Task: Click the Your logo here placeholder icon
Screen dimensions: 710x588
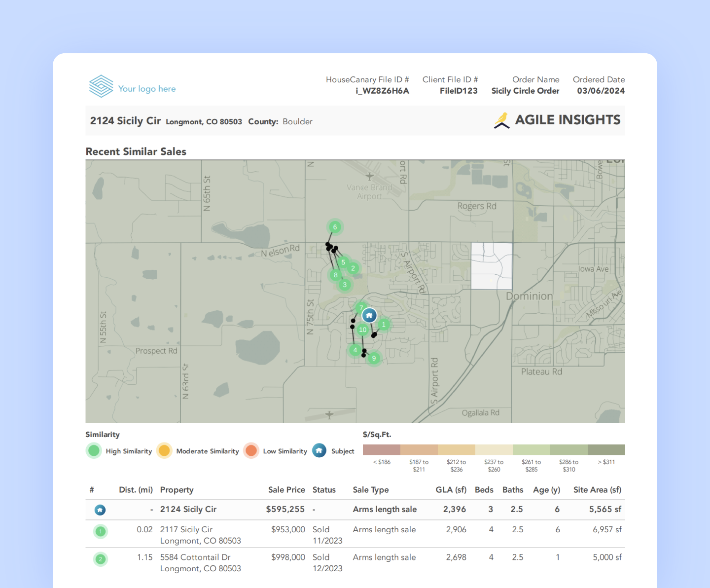Action: tap(101, 85)
